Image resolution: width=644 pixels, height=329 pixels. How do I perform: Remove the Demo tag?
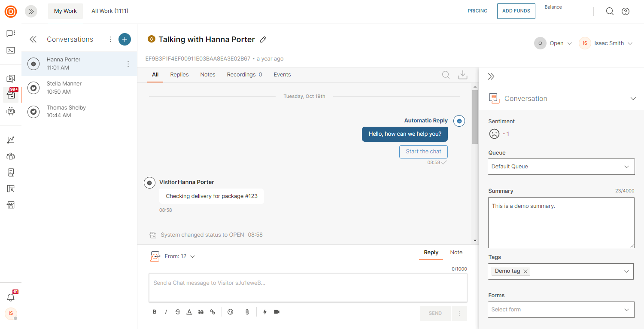click(526, 271)
